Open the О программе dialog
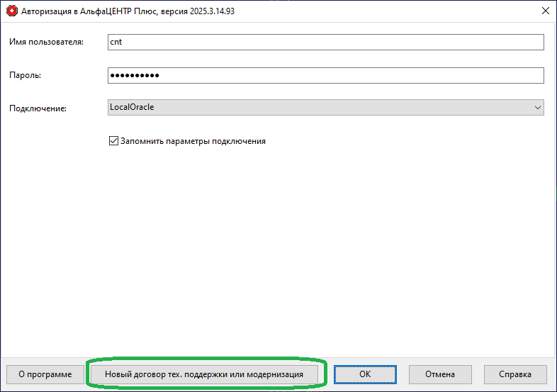The width and height of the screenshot is (557, 392). [45, 374]
